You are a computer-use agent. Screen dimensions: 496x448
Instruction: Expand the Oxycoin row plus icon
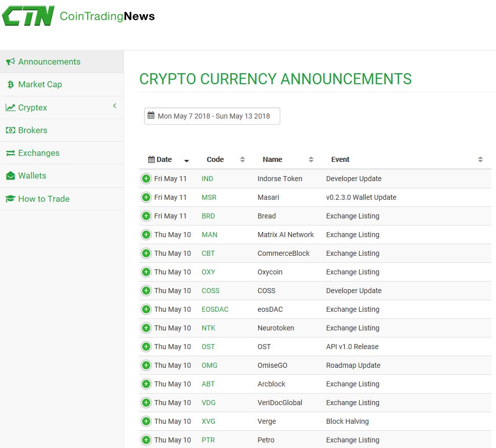click(146, 272)
